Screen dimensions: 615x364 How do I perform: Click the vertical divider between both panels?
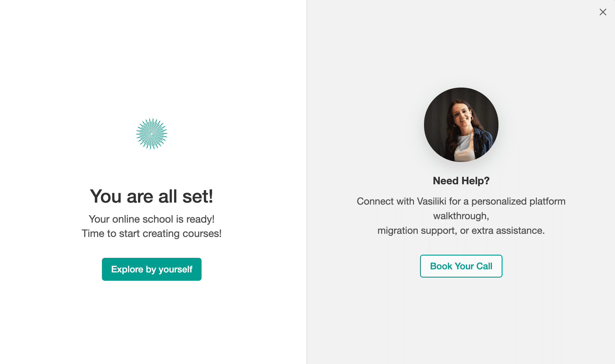pyautogui.click(x=307, y=182)
